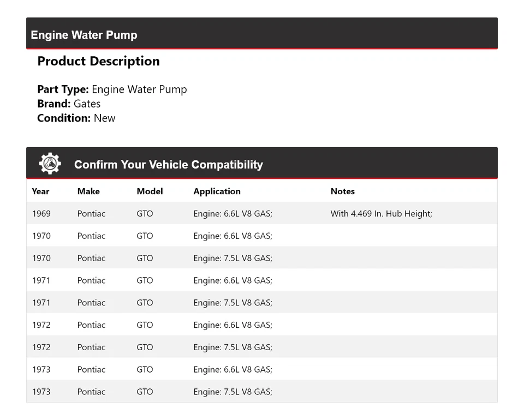This screenshot has width=524, height=420.
Task: Click the 4.469 In. Hub Height note
Action: point(381,214)
